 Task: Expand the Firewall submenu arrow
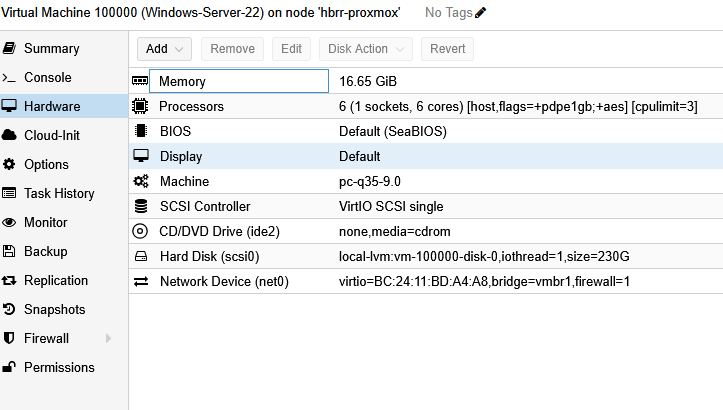(108, 338)
